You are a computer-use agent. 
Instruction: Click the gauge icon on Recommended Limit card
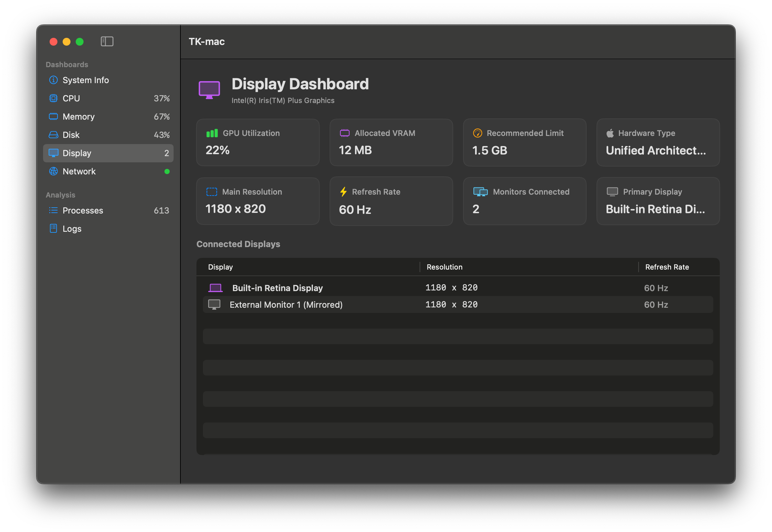[477, 133]
